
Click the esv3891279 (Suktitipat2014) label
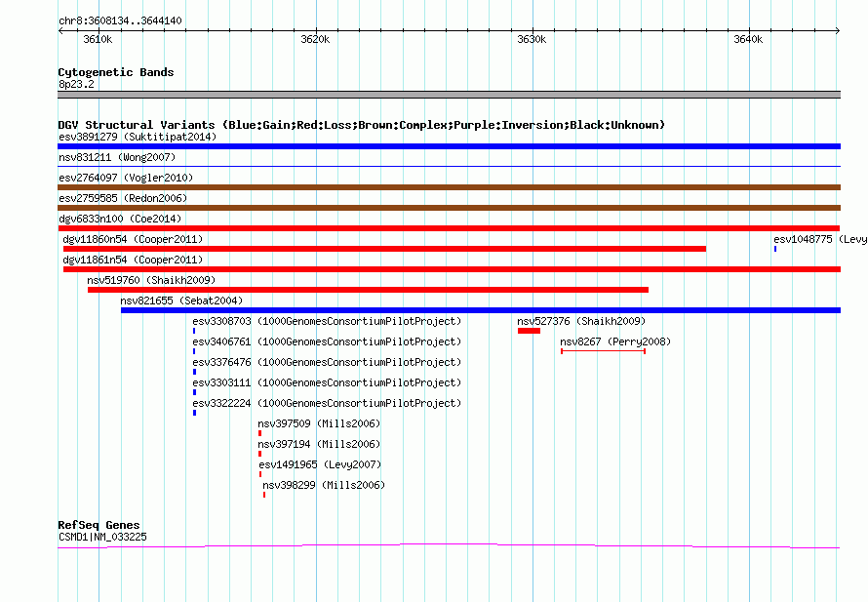tap(138, 137)
